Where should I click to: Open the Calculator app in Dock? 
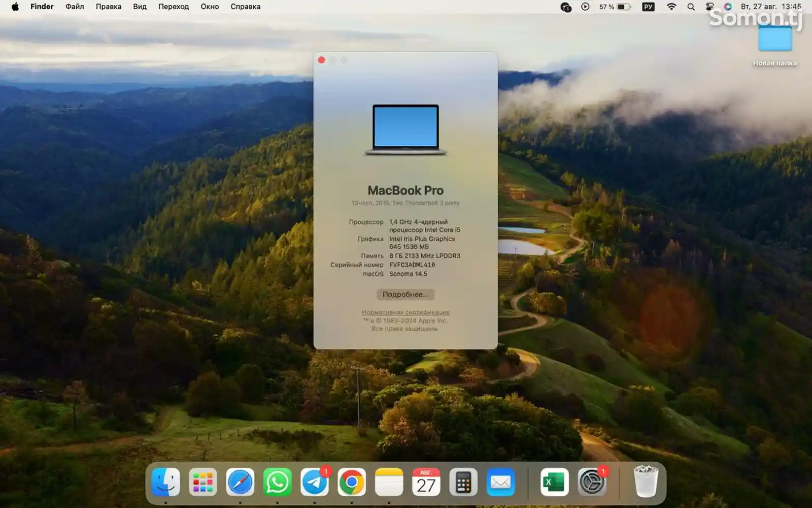(463, 482)
